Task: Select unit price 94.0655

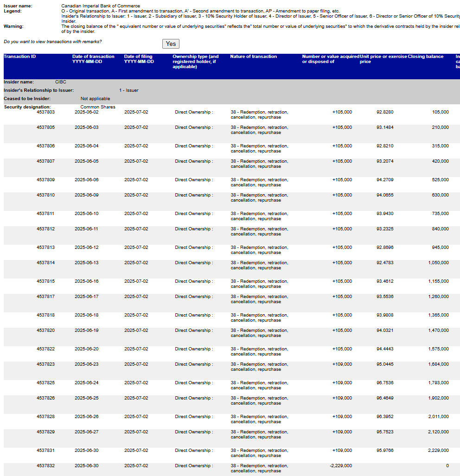Action: point(385,195)
